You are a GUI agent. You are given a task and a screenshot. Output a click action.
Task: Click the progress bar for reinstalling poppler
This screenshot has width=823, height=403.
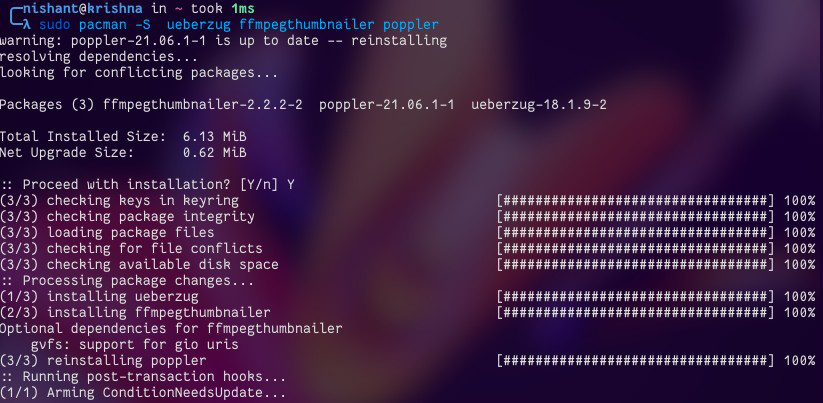point(635,360)
